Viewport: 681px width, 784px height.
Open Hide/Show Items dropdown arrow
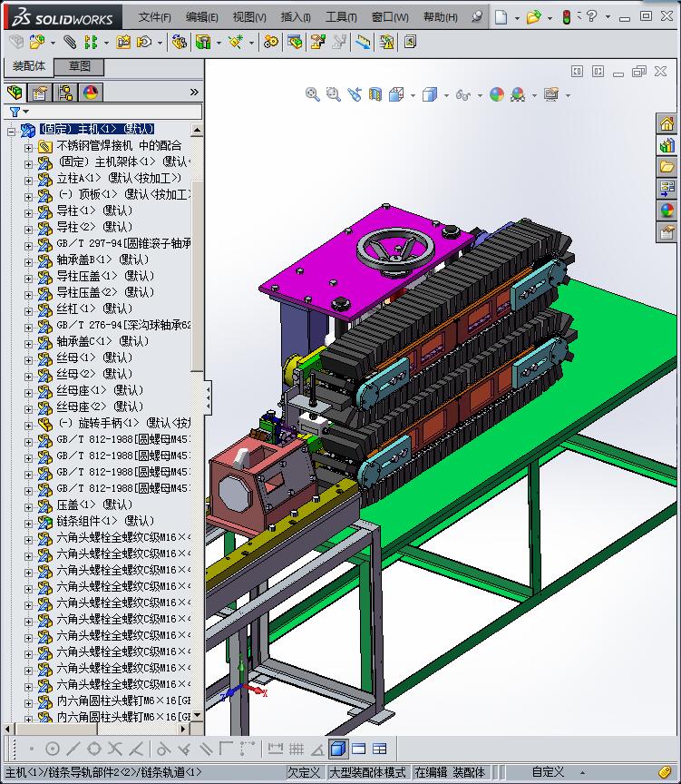(480, 95)
